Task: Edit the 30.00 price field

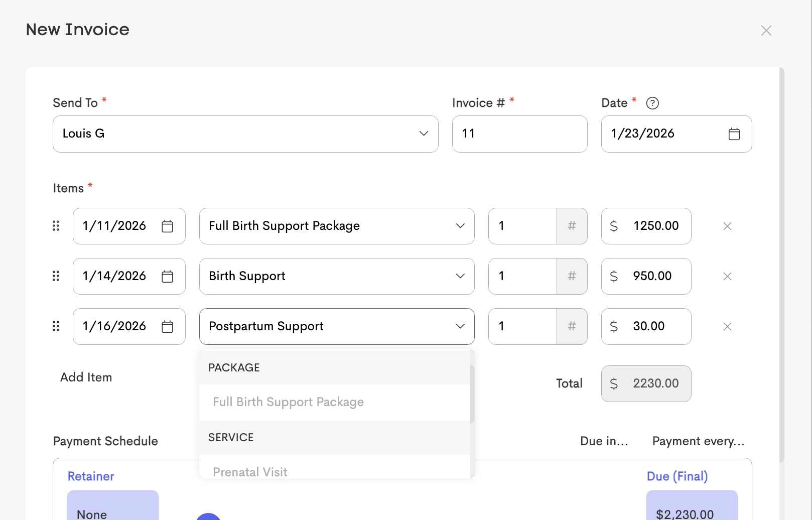Action: [646, 326]
